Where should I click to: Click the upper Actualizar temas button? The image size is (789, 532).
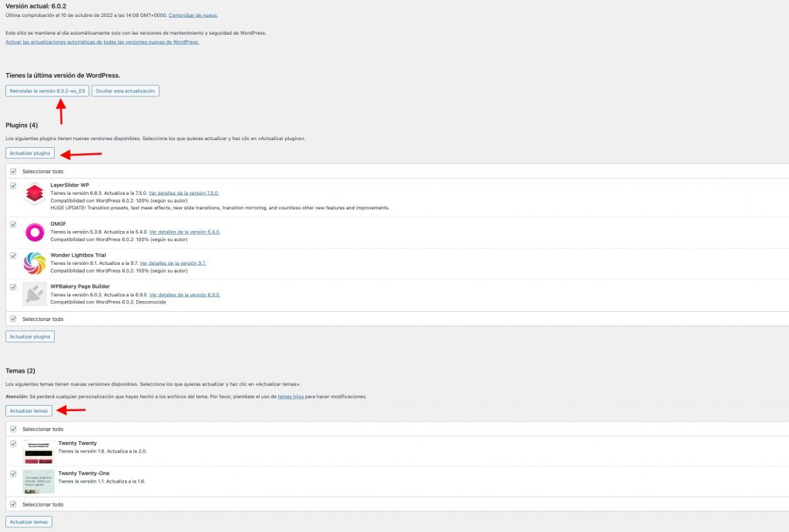click(x=29, y=411)
